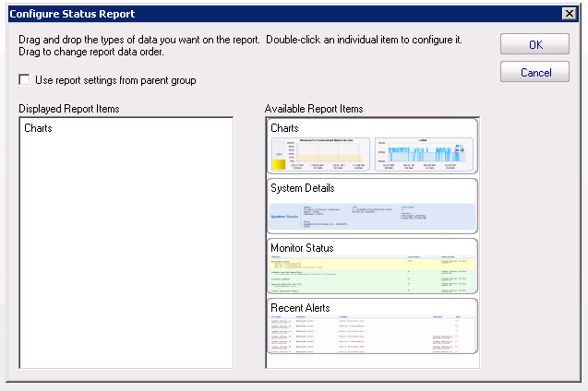The width and height of the screenshot is (588, 391).
Task: Click the System Details preview thumbnail
Action: click(372, 216)
